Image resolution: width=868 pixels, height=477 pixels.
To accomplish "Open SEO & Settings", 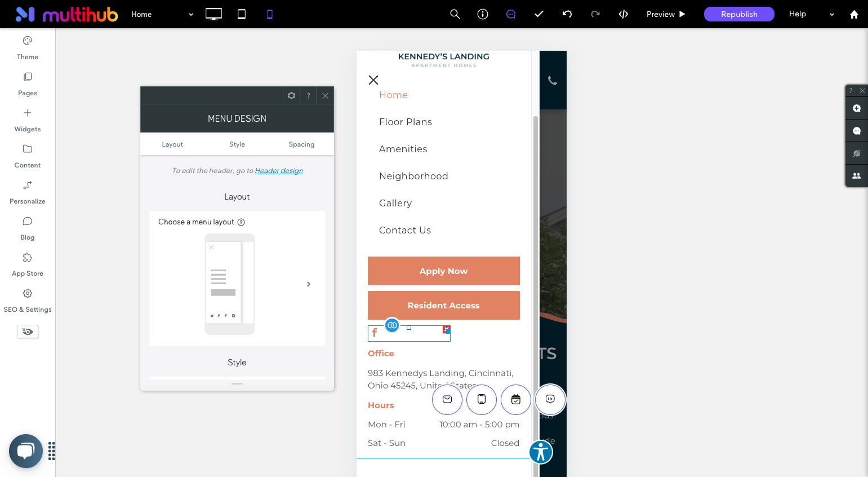I will point(28,301).
